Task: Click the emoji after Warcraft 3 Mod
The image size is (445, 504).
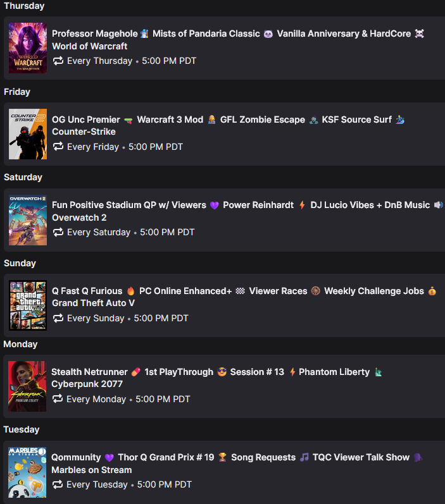Action: click(211, 120)
